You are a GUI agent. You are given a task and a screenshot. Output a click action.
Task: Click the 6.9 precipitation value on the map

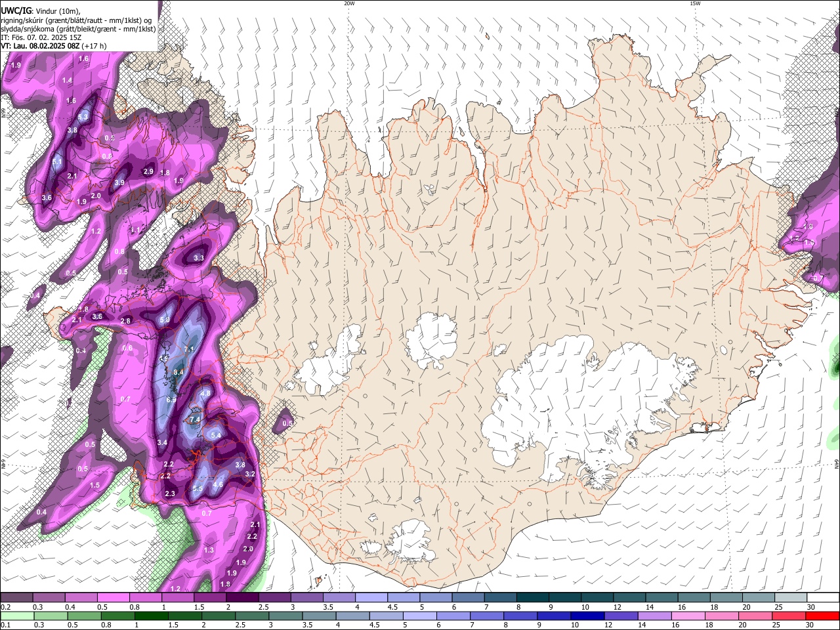pos(172,400)
